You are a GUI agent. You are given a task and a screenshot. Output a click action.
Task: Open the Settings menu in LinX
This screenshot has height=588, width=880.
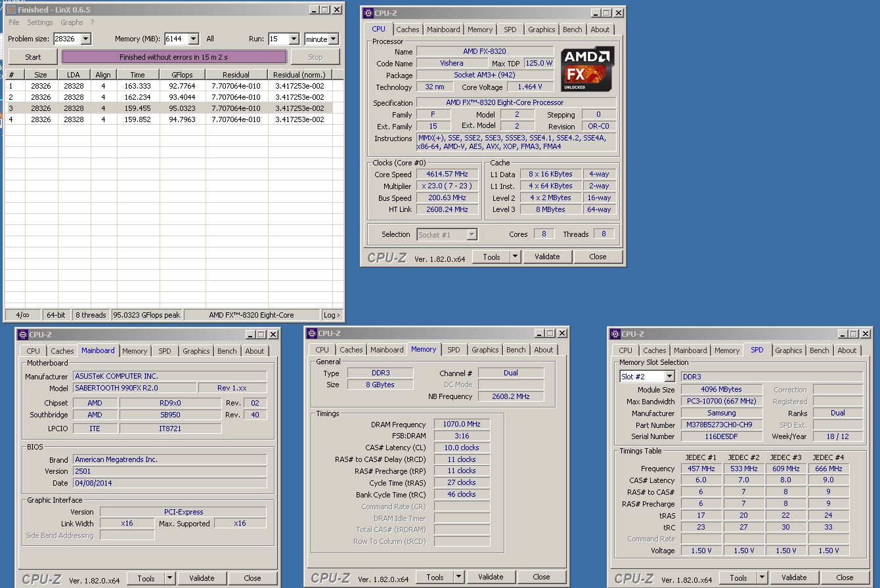click(39, 22)
